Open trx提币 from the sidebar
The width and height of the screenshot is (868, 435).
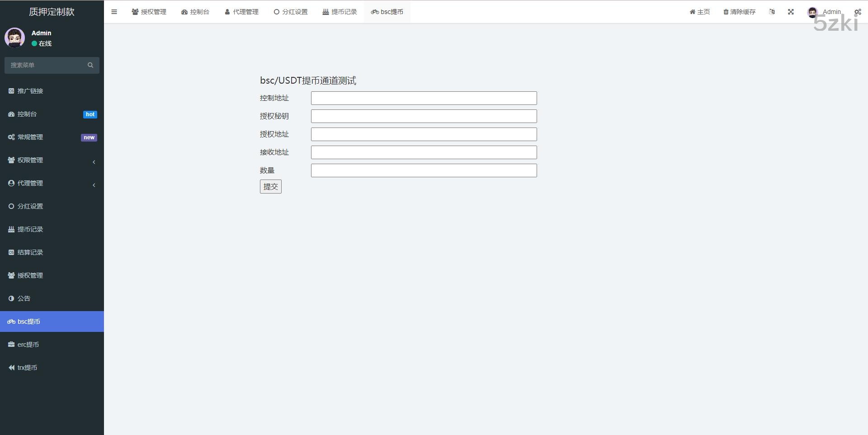[27, 368]
